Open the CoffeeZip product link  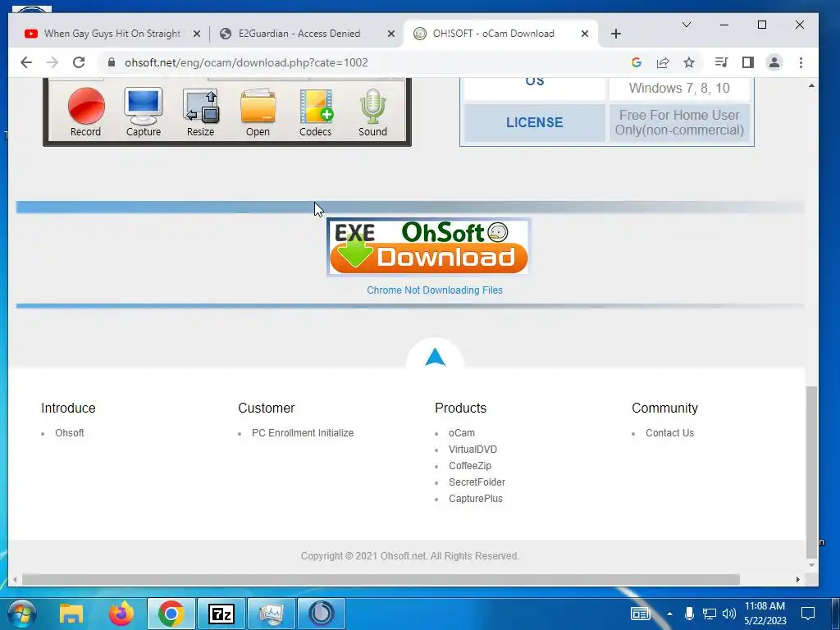(470, 466)
